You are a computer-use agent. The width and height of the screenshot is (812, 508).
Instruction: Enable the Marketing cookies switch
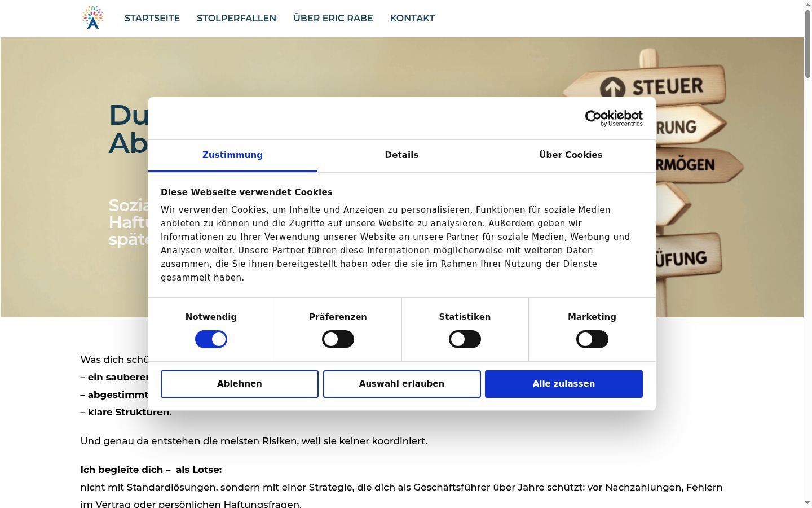click(592, 339)
